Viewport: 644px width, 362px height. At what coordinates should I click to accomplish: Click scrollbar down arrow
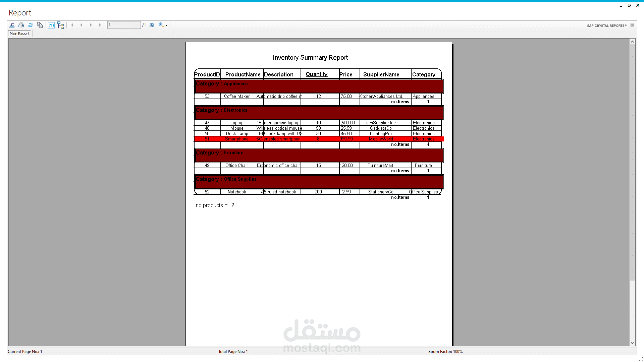pos(632,343)
